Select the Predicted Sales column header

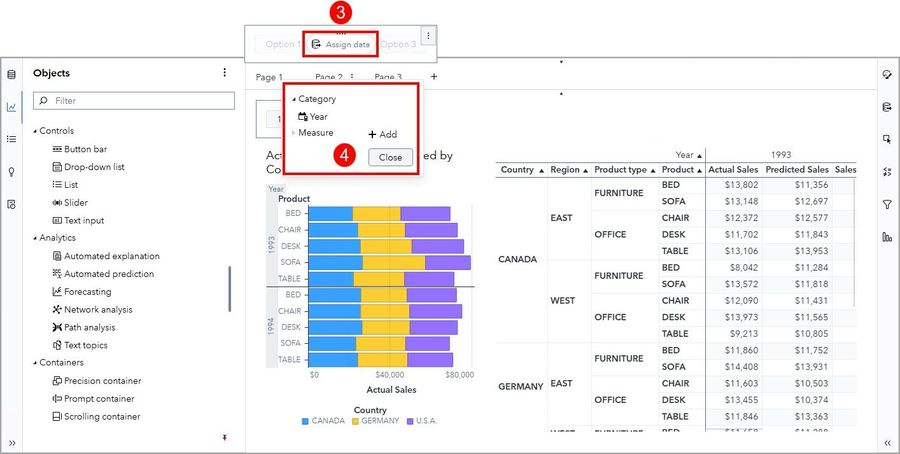797,170
